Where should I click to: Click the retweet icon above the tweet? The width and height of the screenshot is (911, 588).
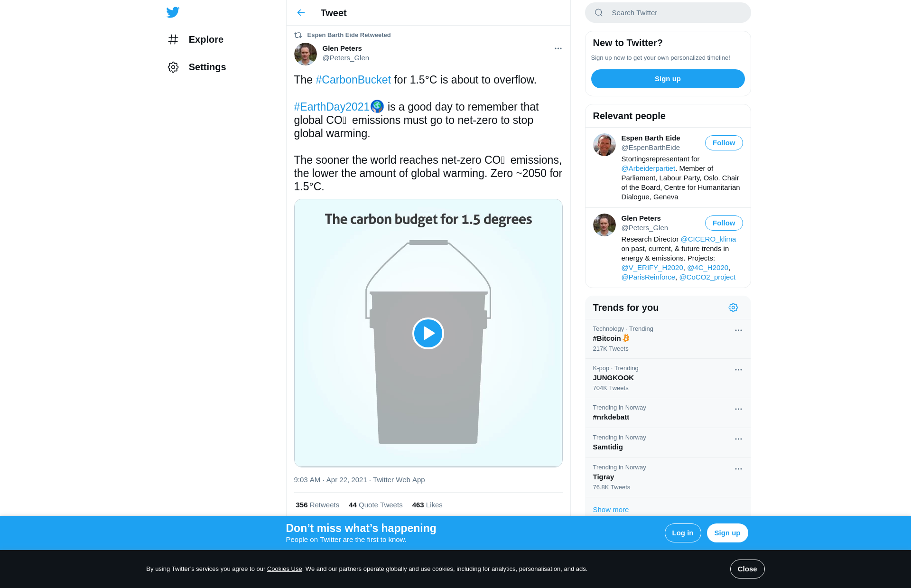[298, 35]
